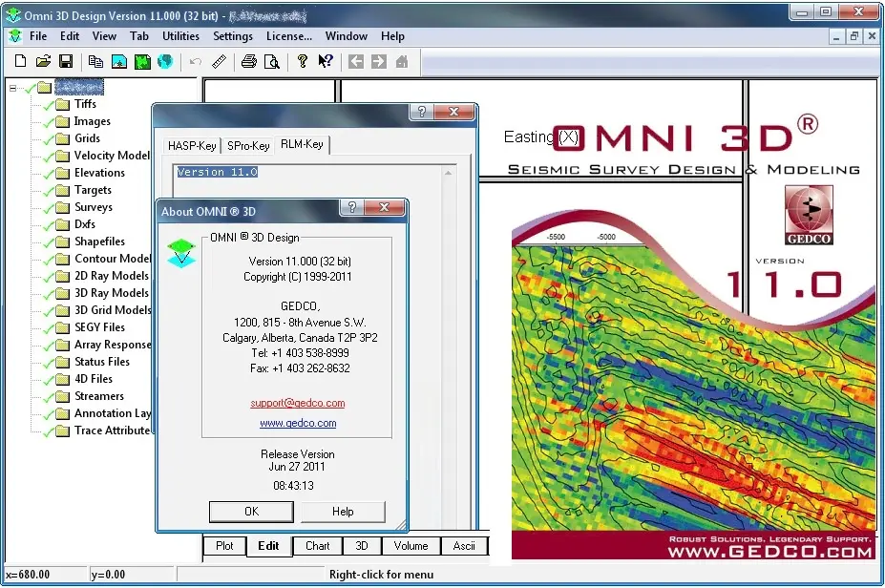
Task: Activate the context help arrow-question icon
Action: click(326, 61)
